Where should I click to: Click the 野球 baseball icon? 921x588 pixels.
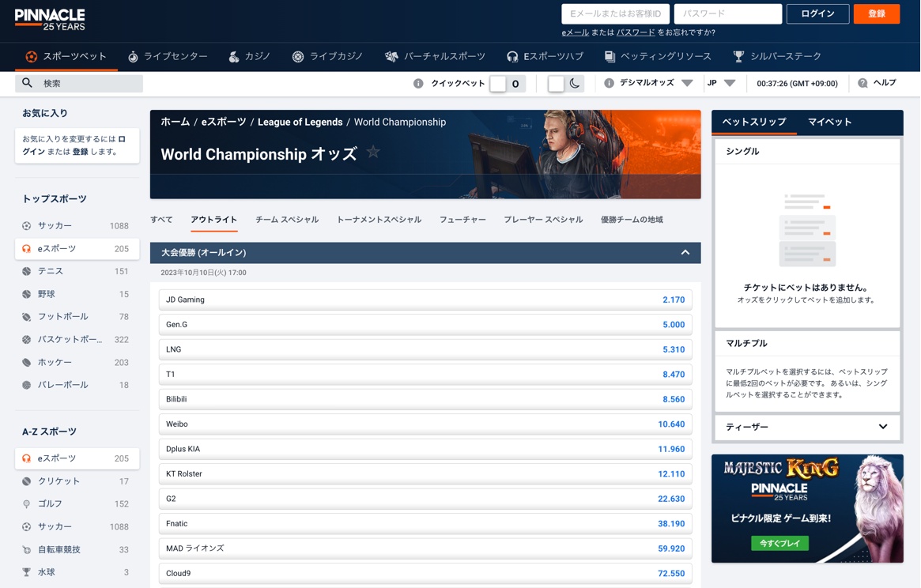tap(26, 294)
